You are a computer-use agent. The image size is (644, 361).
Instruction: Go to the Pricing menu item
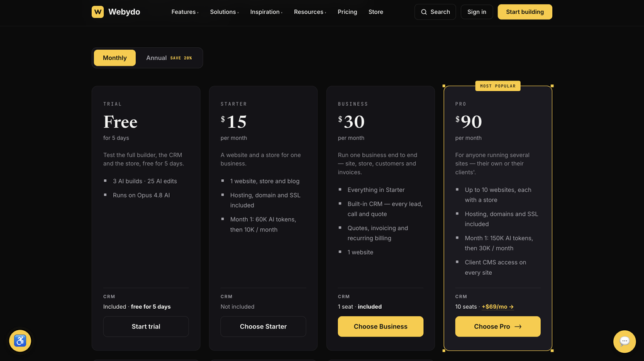click(347, 12)
